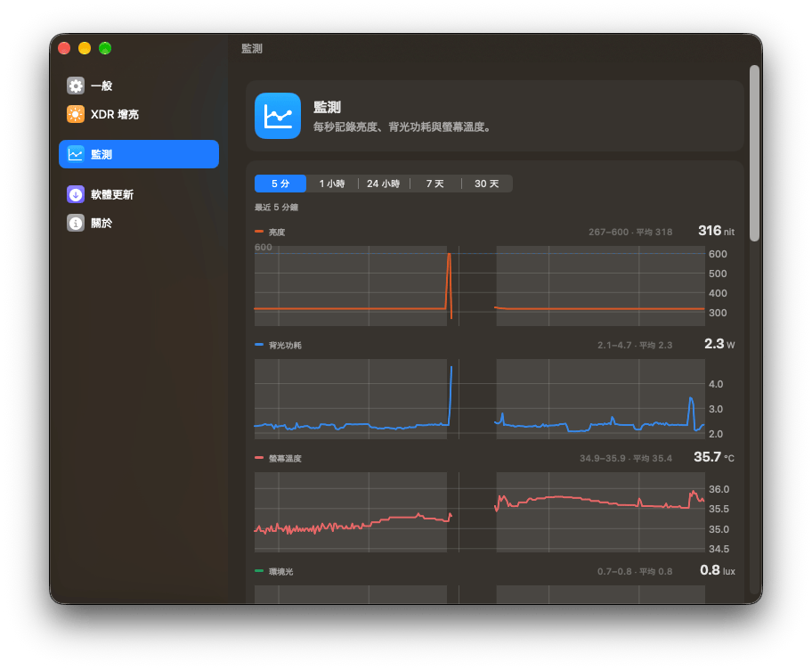The image size is (812, 670).
Task: Switch to the 1 小時 time range tab
Action: tap(332, 184)
